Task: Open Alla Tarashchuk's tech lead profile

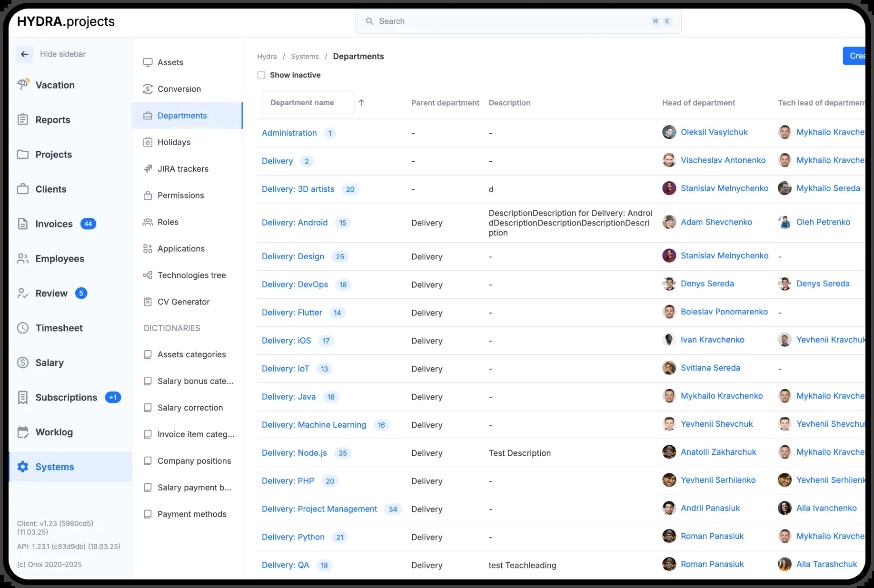Action: (826, 564)
